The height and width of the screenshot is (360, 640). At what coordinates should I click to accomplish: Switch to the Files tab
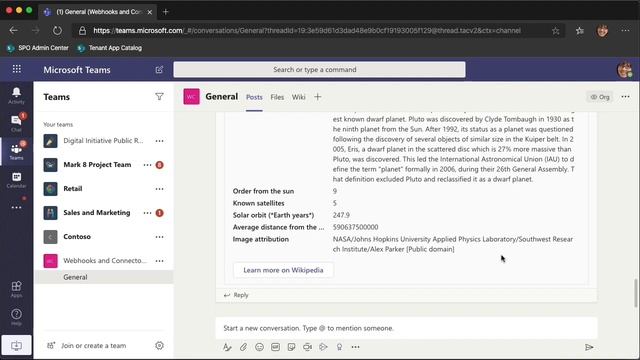click(277, 97)
